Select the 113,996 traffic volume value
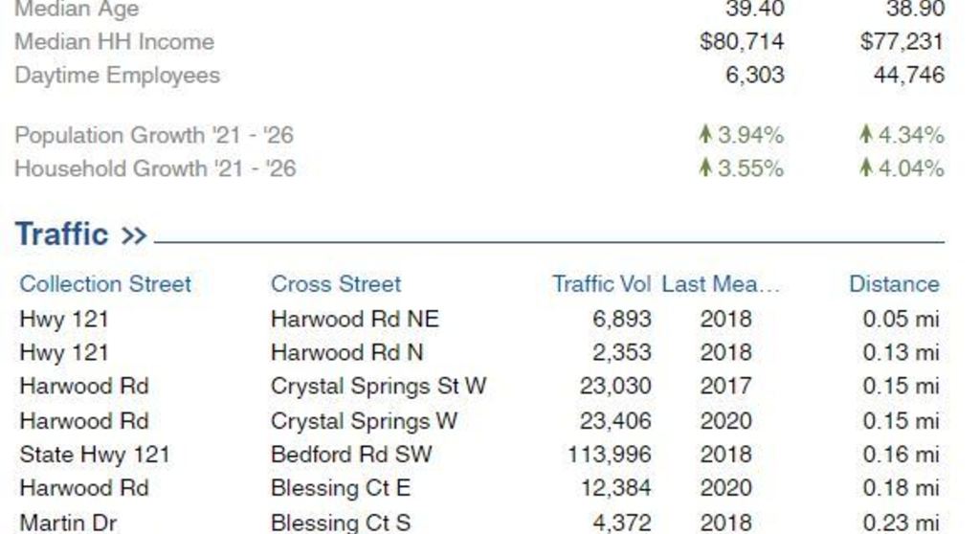 (x=609, y=455)
